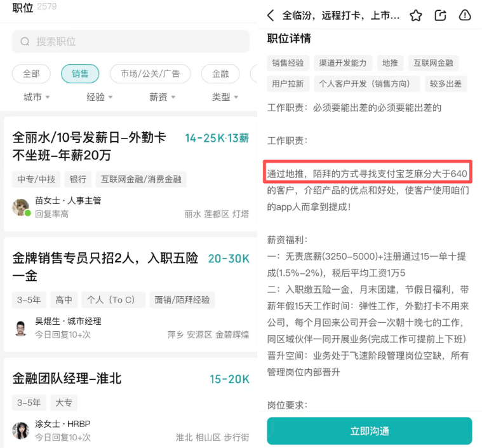482x448 pixels.
Task: Click the 个人（To C） tag
Action: click(113, 300)
